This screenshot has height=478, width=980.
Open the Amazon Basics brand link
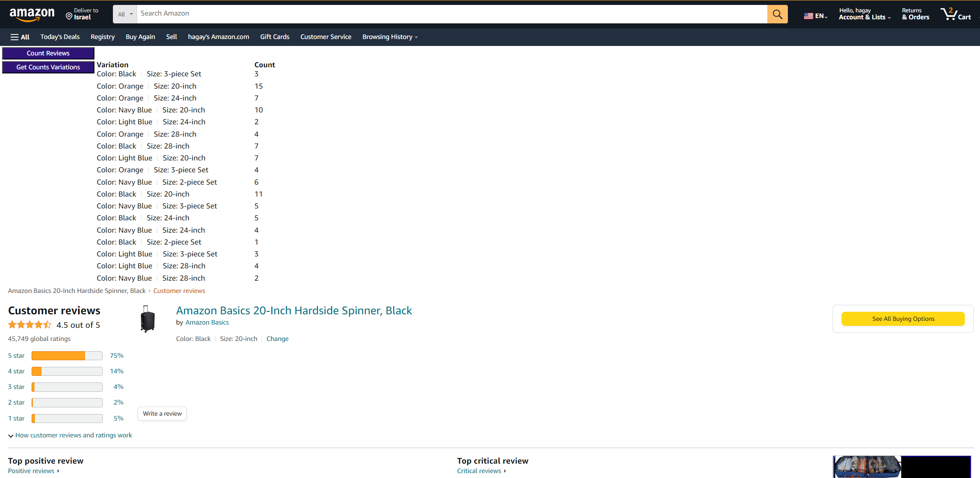pyautogui.click(x=207, y=322)
